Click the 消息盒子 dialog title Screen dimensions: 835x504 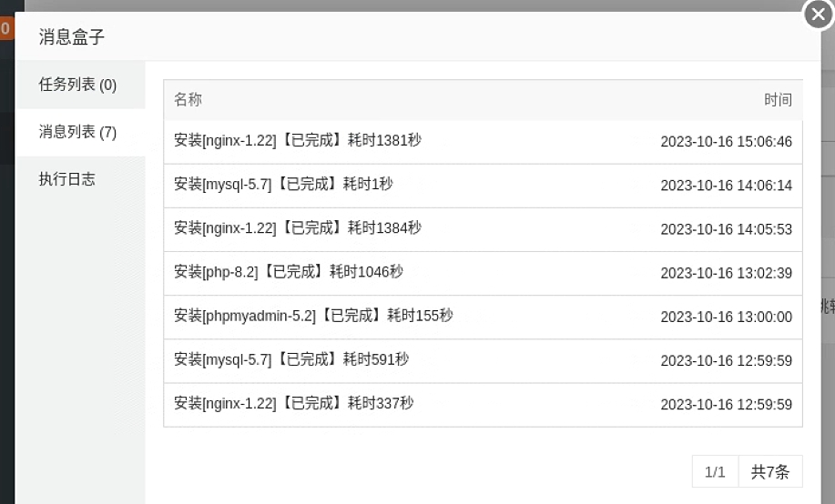[71, 37]
